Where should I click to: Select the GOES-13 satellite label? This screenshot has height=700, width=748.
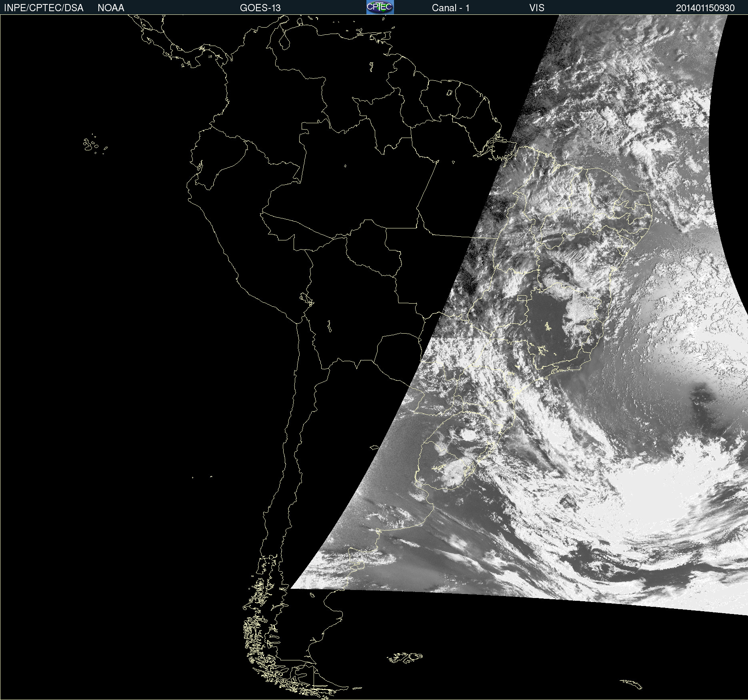coord(260,8)
